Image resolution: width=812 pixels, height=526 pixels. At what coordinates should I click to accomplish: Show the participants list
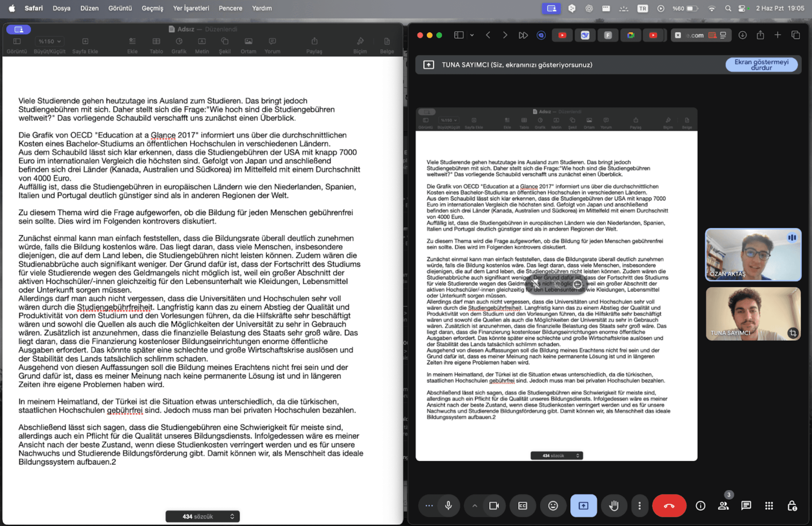[x=723, y=506]
